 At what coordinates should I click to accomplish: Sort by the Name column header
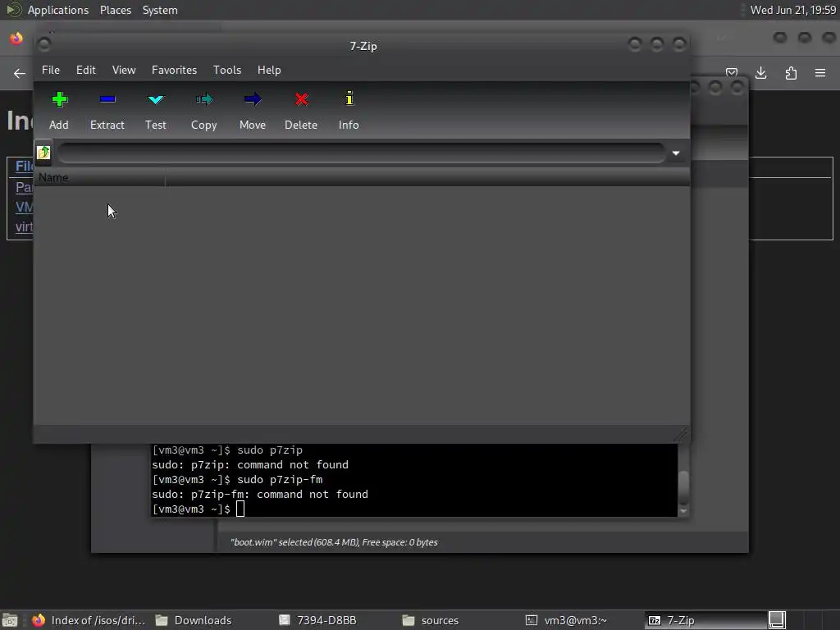(x=99, y=177)
